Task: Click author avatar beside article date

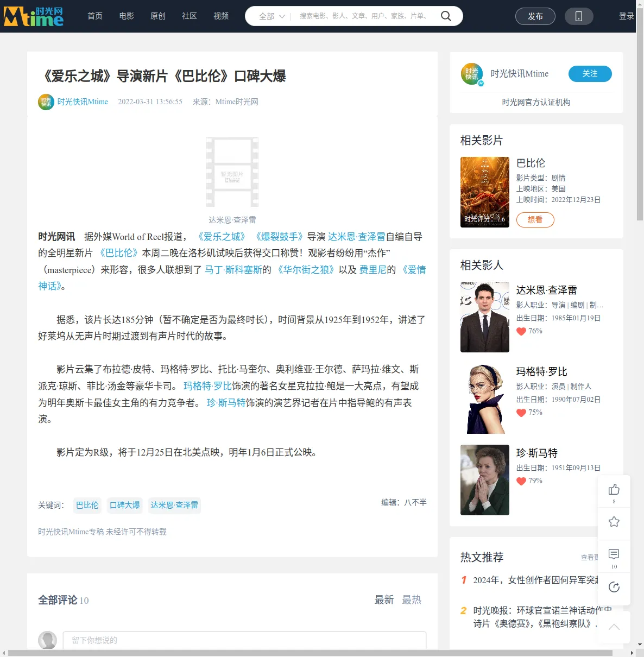Action: point(46,102)
